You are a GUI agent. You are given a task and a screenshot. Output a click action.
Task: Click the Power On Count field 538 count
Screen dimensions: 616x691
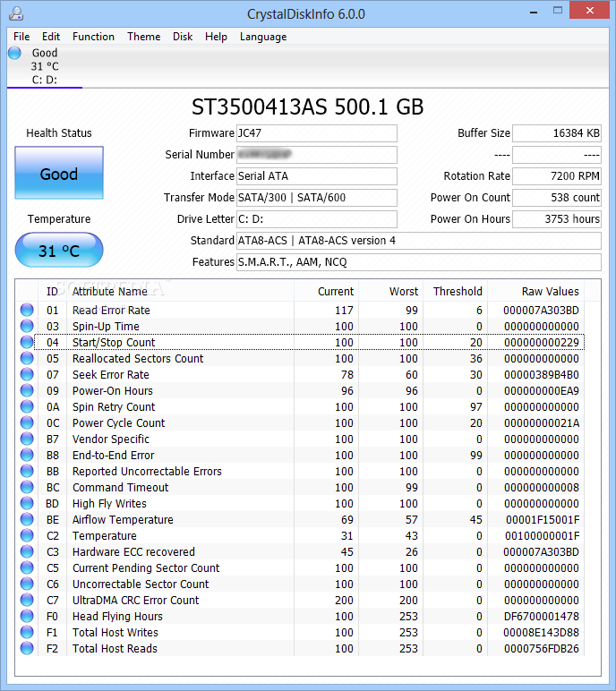[557, 198]
